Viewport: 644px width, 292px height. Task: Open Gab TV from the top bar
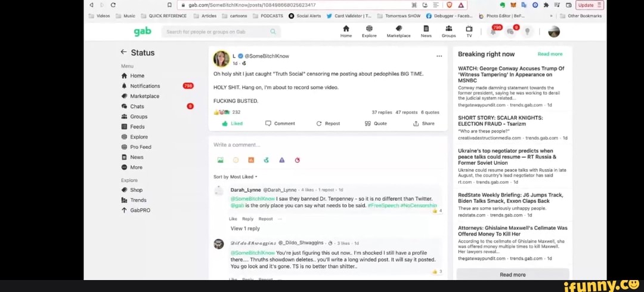[x=469, y=30]
